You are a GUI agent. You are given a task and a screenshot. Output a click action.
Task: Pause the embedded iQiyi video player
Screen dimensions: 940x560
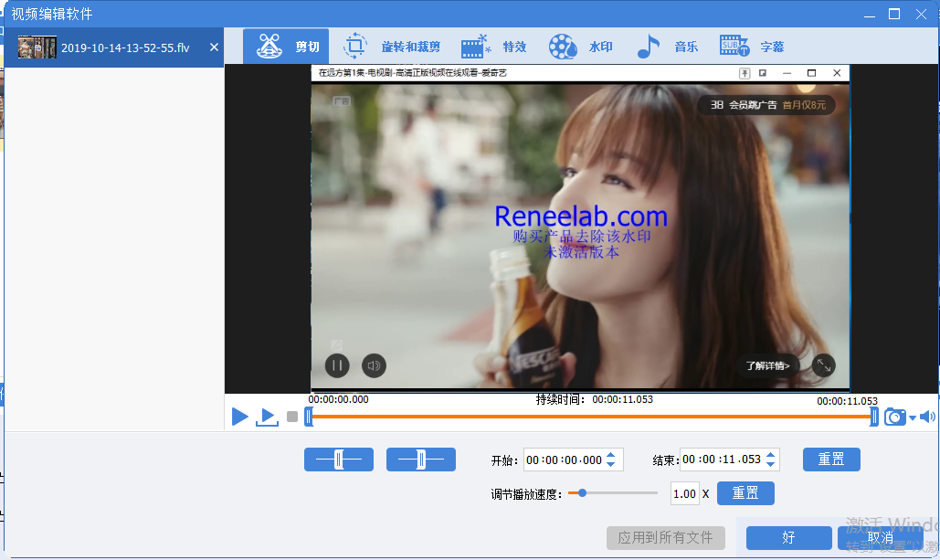337,365
